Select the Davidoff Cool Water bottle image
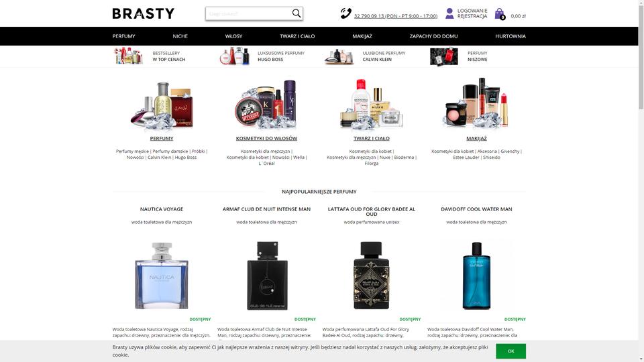 click(x=476, y=276)
